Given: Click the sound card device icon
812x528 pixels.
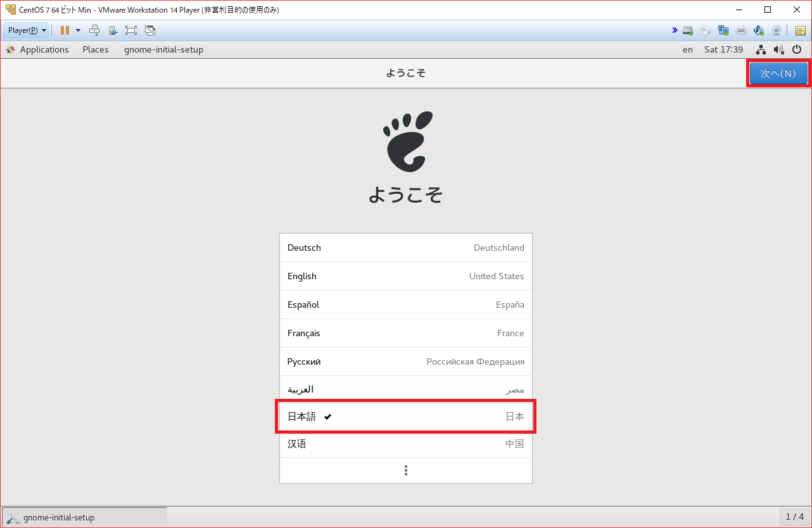Looking at the screenshot, I should [x=759, y=30].
